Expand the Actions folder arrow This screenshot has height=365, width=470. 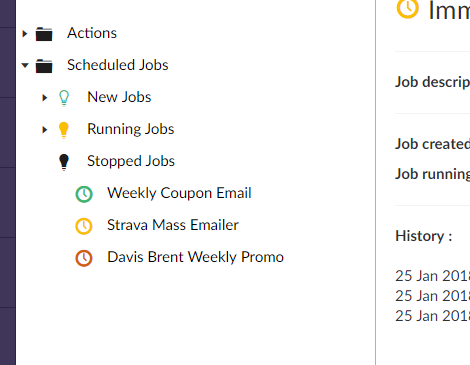click(24, 33)
